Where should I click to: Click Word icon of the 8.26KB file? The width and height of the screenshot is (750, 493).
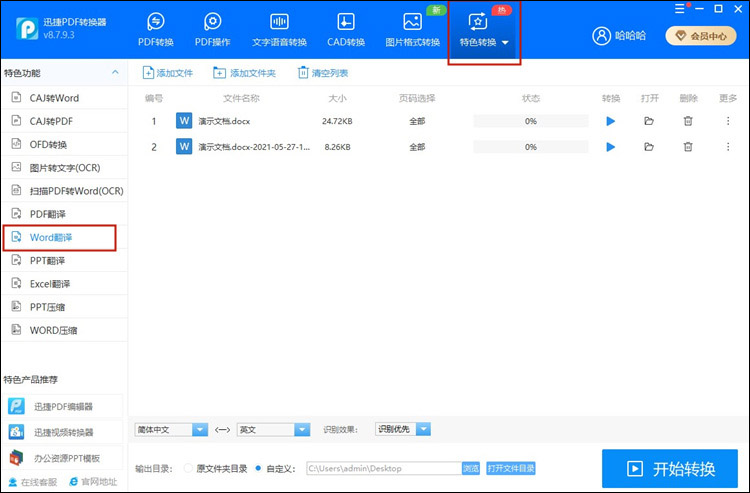tap(184, 146)
